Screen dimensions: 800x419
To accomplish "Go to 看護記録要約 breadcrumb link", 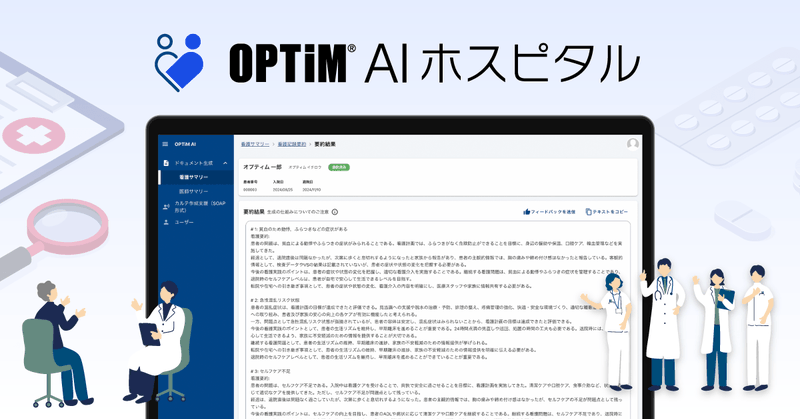I will (x=292, y=144).
